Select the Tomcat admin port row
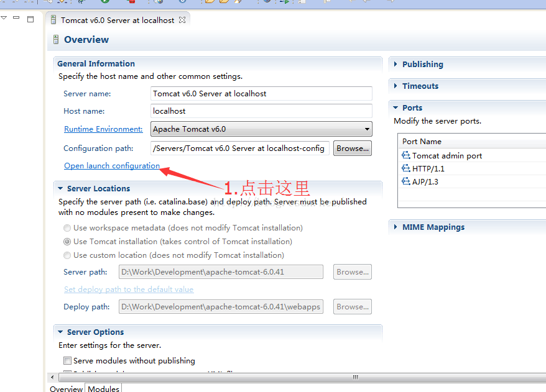This screenshot has height=392, width=546. point(472,155)
